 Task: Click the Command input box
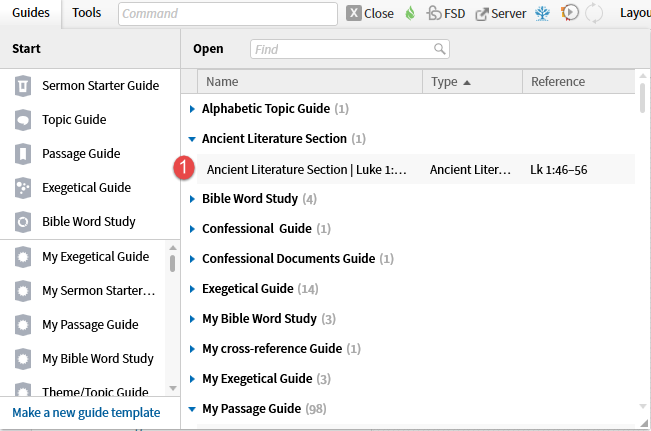228,14
